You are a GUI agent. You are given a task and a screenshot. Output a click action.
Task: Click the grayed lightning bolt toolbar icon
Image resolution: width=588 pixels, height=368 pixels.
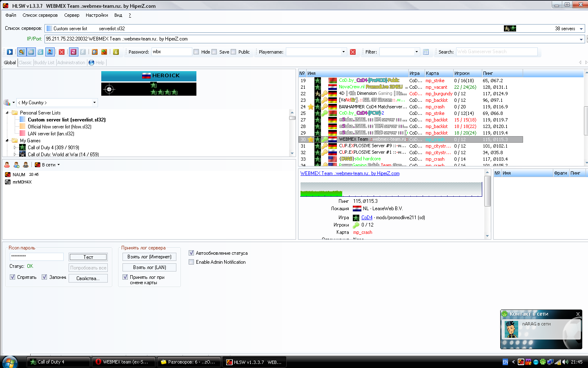(83, 52)
